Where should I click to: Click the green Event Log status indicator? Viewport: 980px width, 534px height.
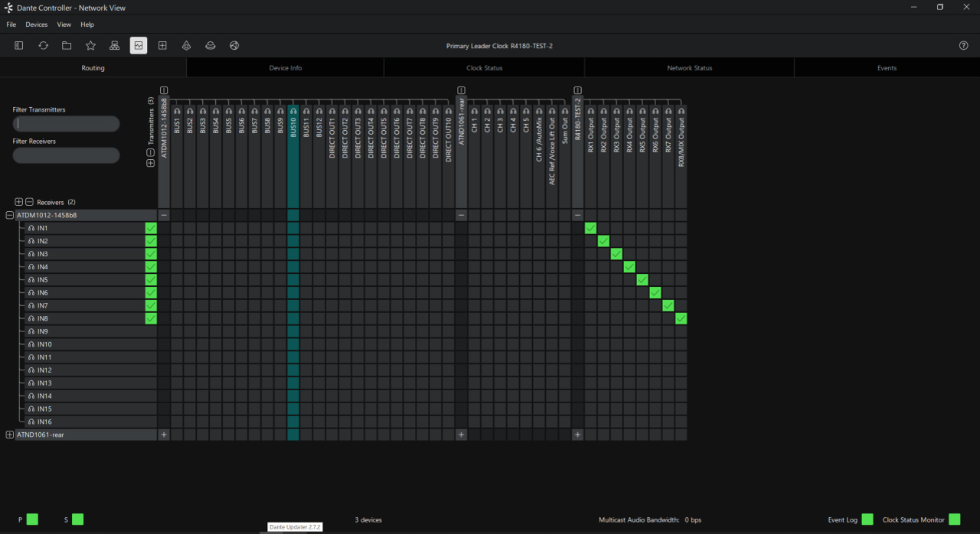tap(867, 519)
